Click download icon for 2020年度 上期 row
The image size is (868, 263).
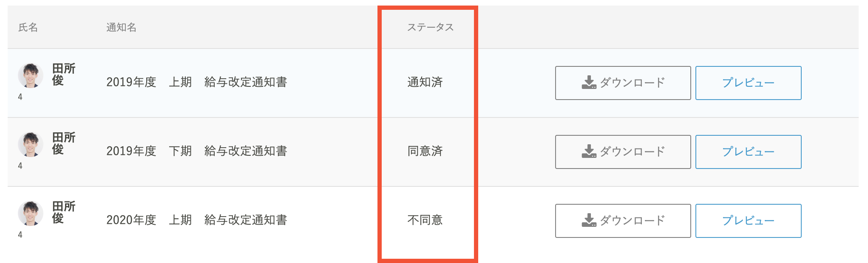click(x=589, y=220)
